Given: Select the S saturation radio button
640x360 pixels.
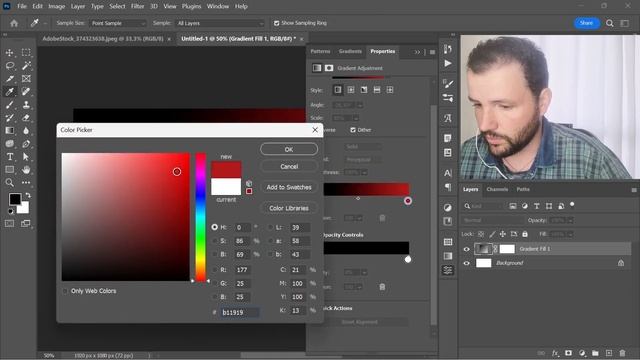Looking at the screenshot, I should click(x=215, y=241).
